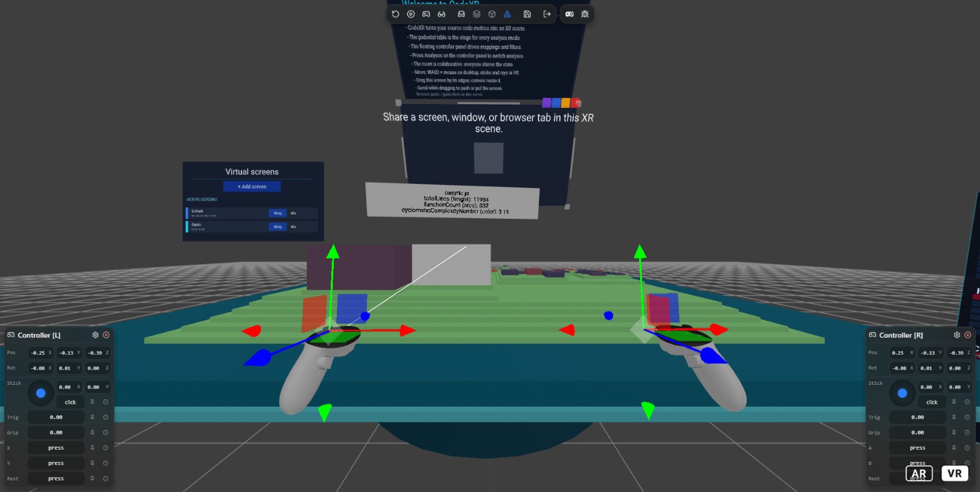The width and height of the screenshot is (980, 492).
Task: Pin the right controller Grip value
Action: pos(954,433)
